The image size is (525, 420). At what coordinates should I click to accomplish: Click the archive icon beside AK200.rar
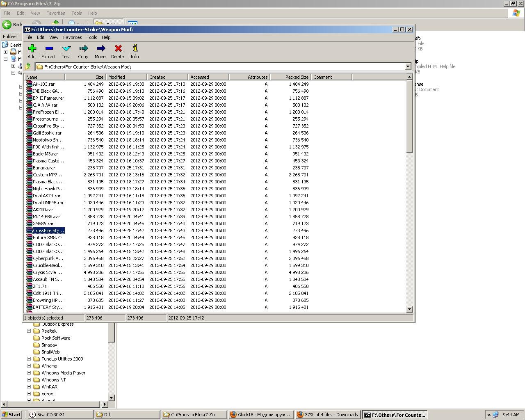pos(29,210)
